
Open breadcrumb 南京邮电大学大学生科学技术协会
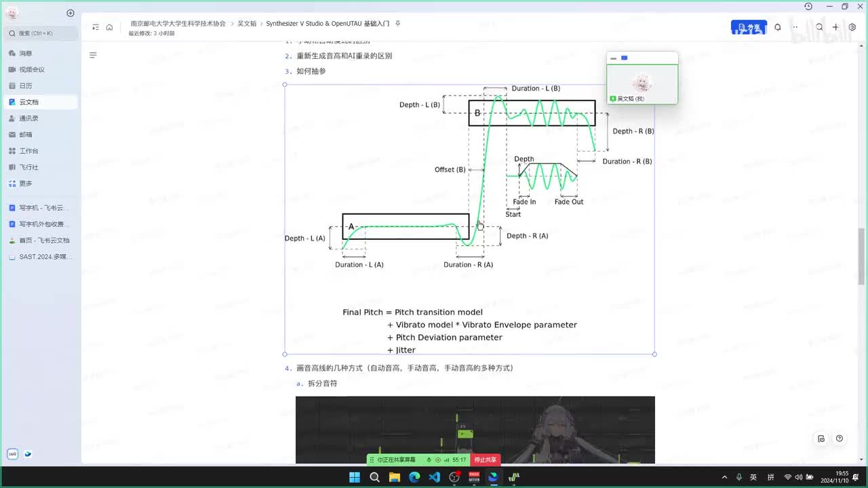click(178, 23)
